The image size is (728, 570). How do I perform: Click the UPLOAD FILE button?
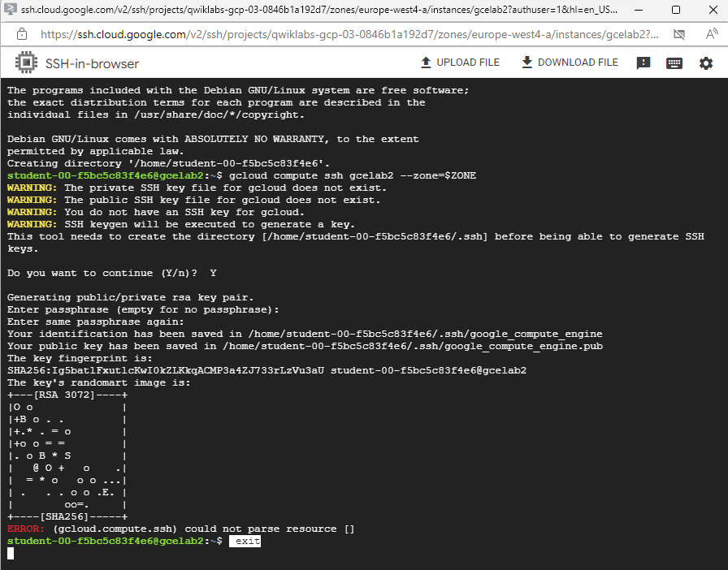(460, 63)
